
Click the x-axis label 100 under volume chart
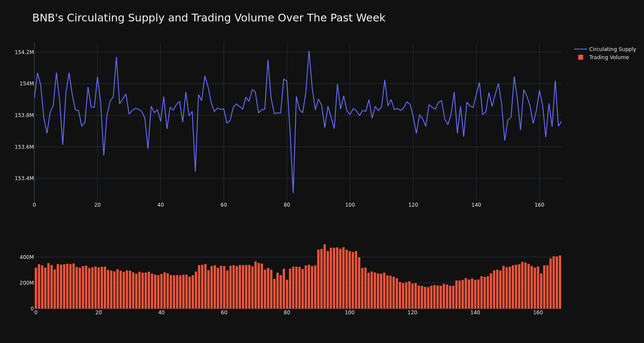tap(350, 313)
